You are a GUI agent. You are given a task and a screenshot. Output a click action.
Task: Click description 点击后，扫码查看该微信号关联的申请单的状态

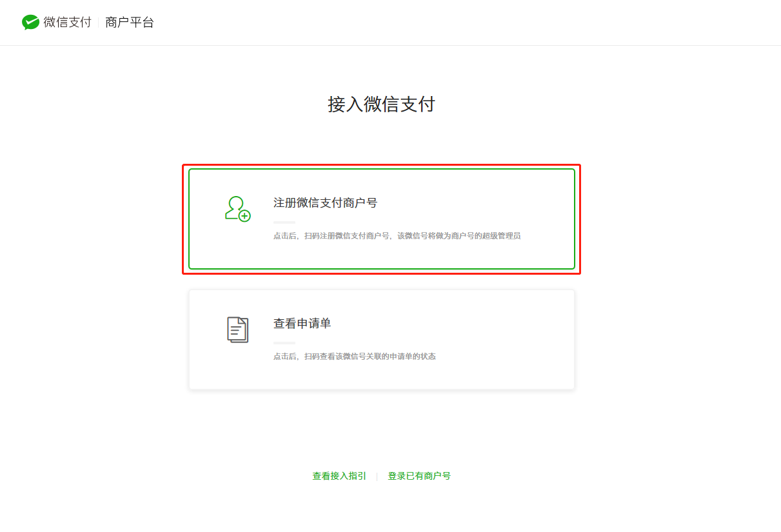pyautogui.click(x=355, y=357)
